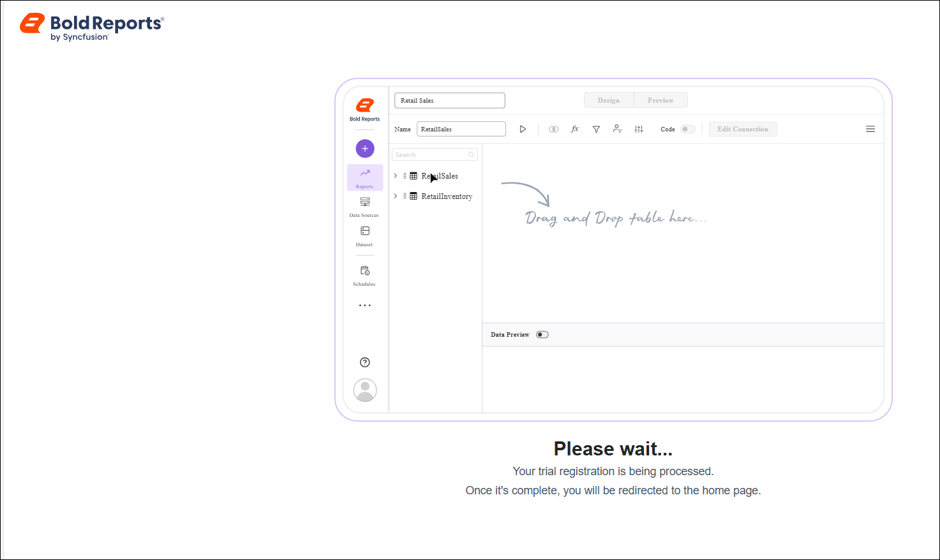Click the RetailInventory table grid icon
940x560 pixels.
(x=414, y=196)
